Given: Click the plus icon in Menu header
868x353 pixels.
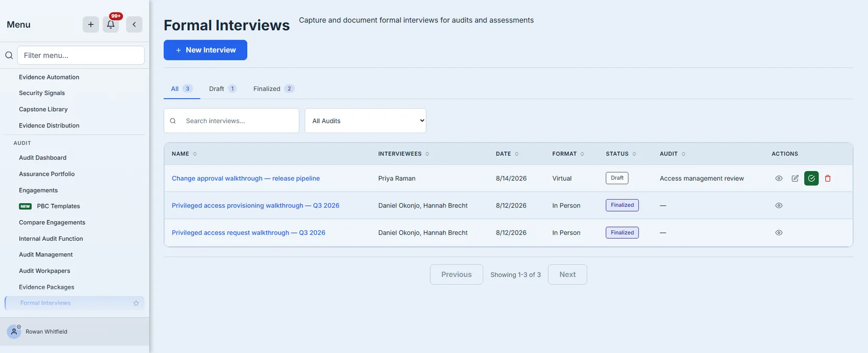Looking at the screenshot, I should [x=91, y=25].
